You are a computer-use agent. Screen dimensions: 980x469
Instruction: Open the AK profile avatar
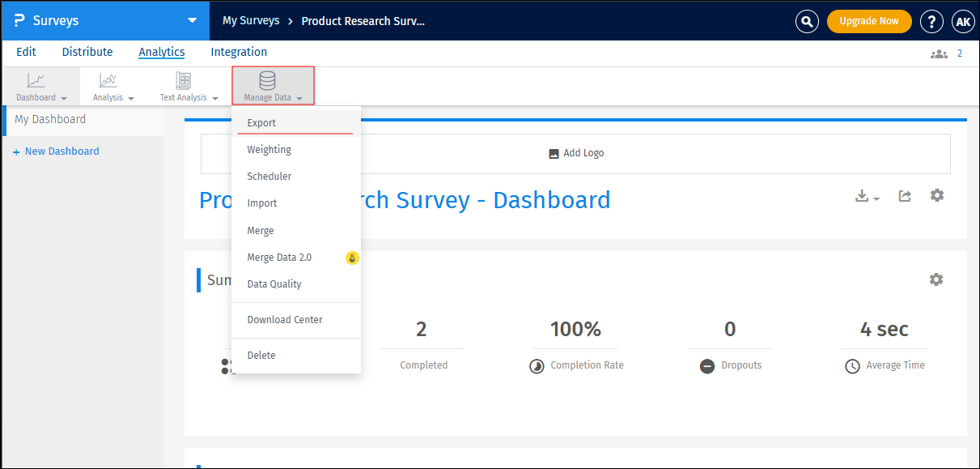(x=963, y=21)
